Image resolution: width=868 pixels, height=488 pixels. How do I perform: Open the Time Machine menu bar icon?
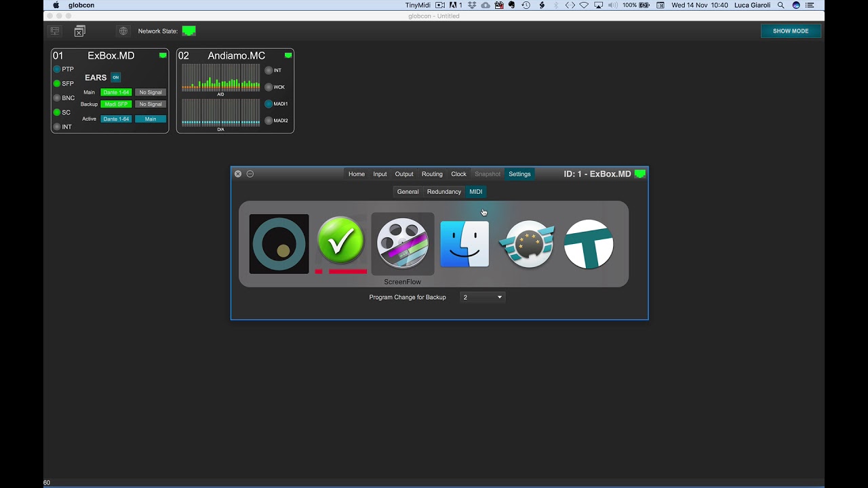[x=526, y=5]
